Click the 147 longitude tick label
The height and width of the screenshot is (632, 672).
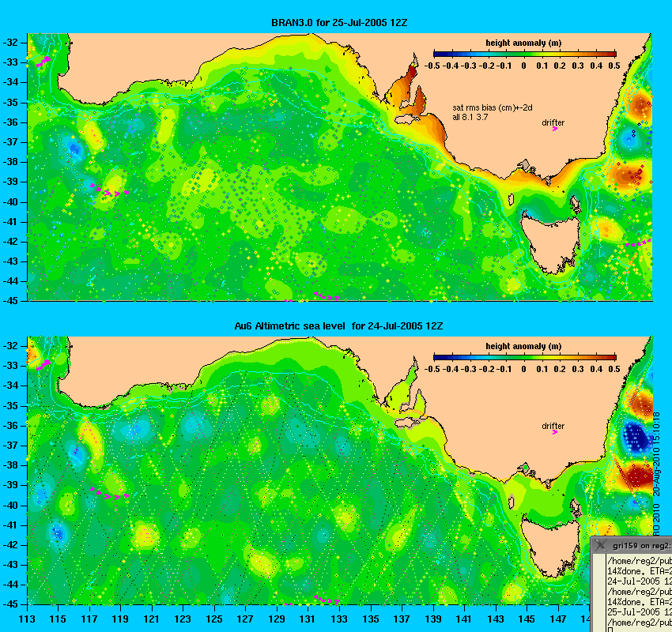558,619
